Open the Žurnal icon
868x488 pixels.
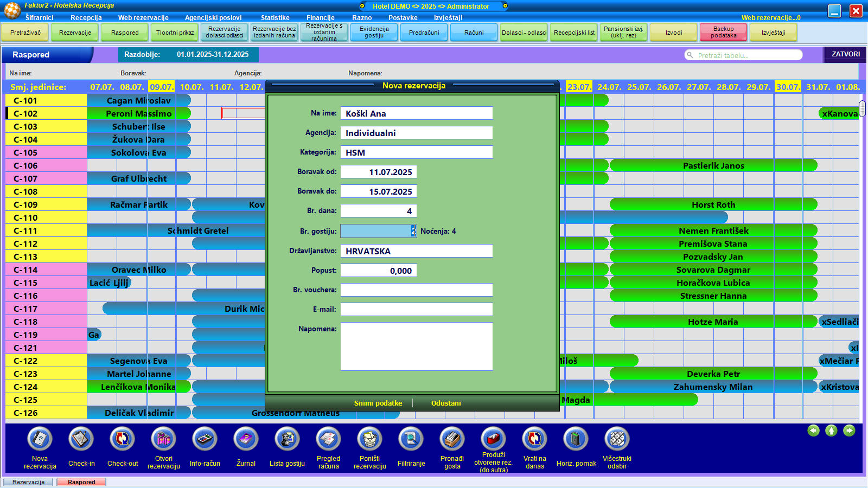pos(246,439)
